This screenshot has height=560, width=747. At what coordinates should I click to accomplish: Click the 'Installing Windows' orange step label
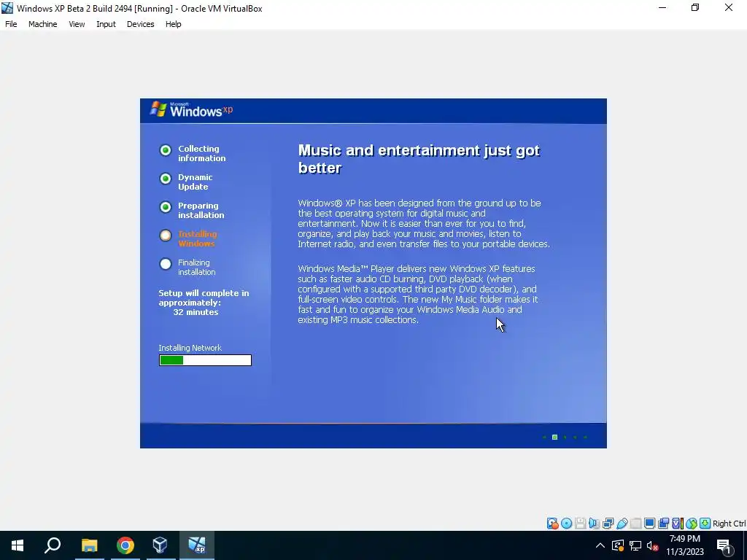pyautogui.click(x=197, y=238)
